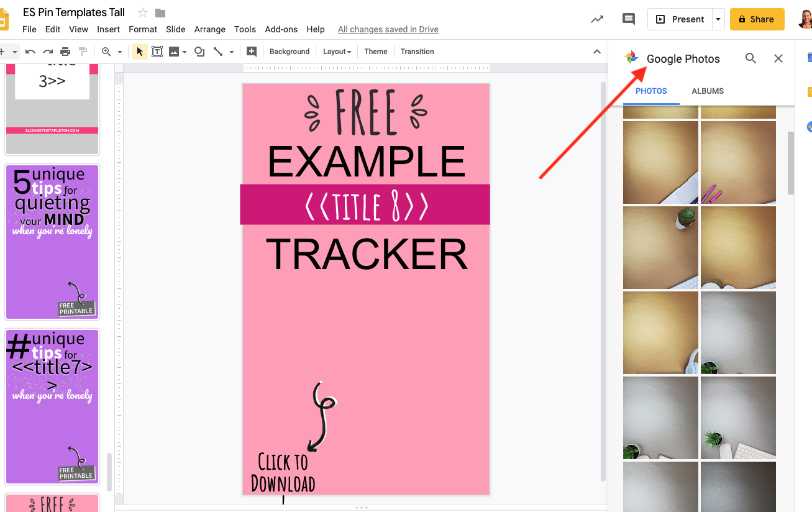Open the Insert image dropdown arrow
This screenshot has height=512, width=812.
[185, 52]
